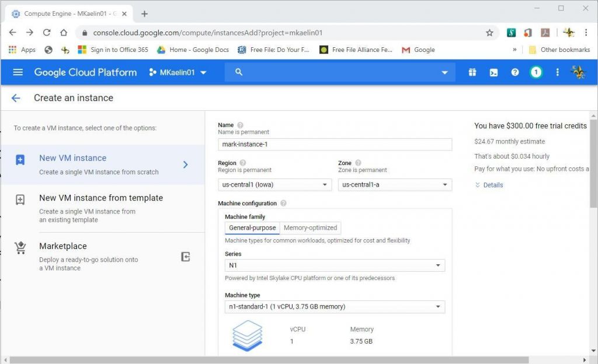Open the help question mark icon
Image resolution: width=598 pixels, height=364 pixels.
pos(514,72)
